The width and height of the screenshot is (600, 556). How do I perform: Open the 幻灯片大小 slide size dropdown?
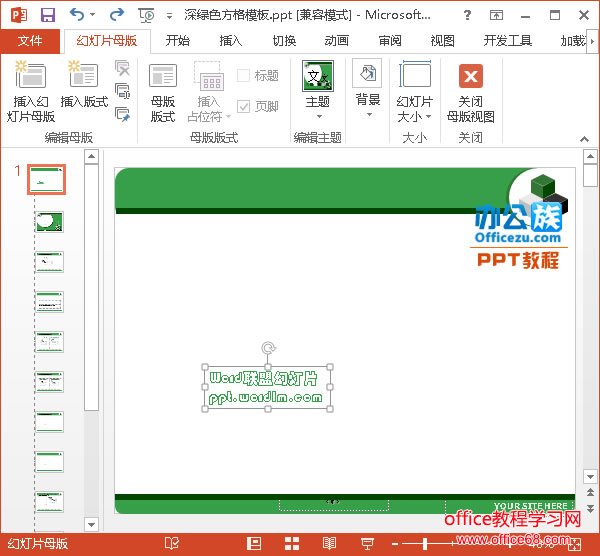click(414, 92)
